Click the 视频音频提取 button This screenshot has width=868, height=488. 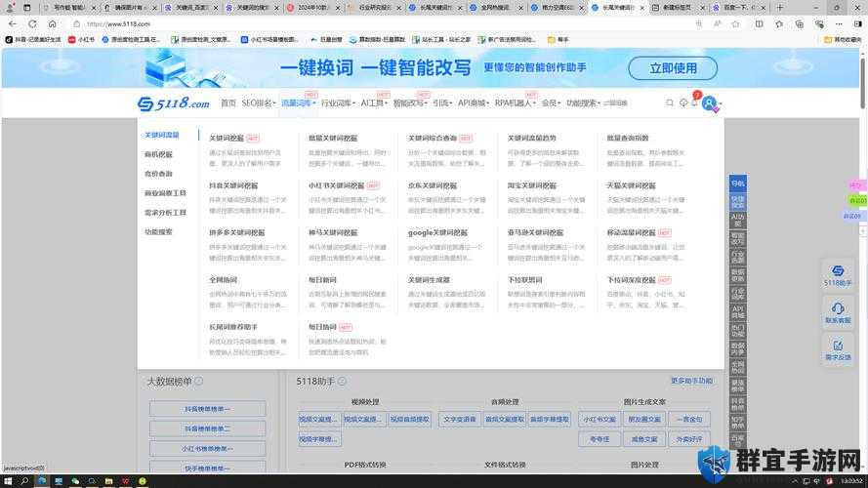click(409, 420)
